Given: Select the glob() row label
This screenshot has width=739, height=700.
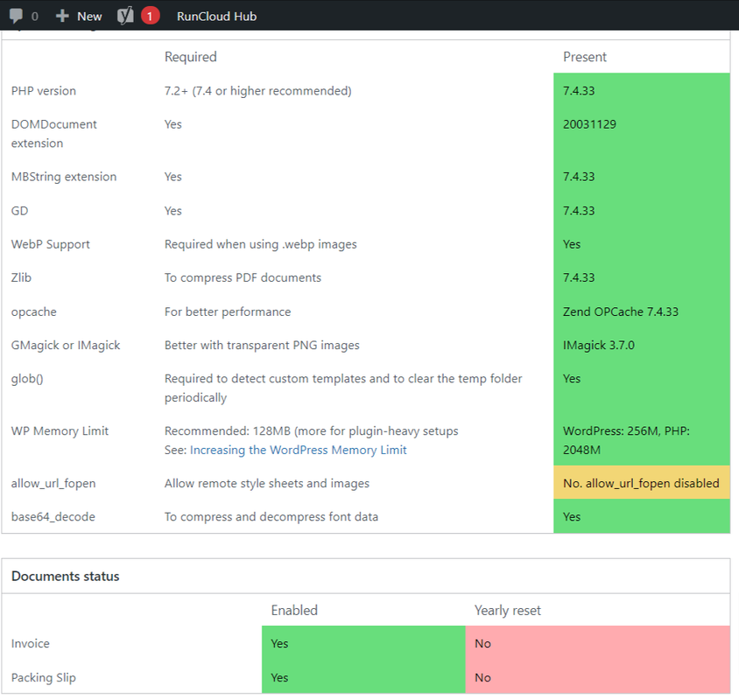Looking at the screenshot, I should tap(27, 379).
